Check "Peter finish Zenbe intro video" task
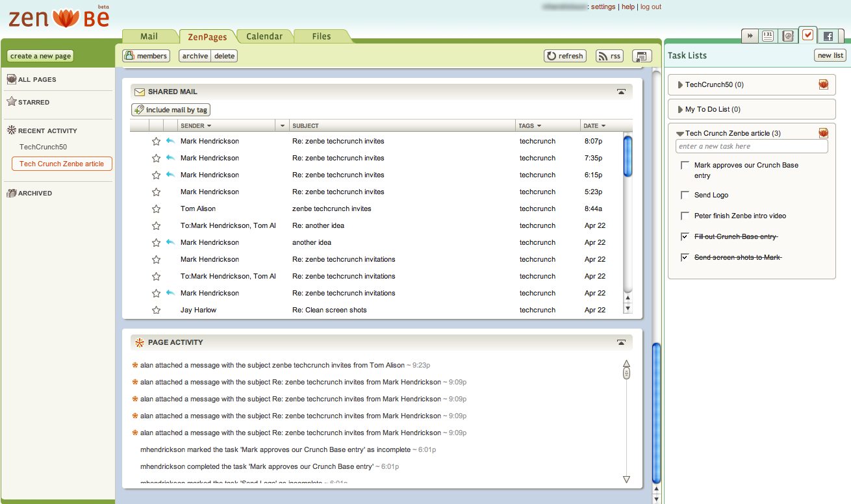This screenshot has height=504, width=851. (685, 216)
